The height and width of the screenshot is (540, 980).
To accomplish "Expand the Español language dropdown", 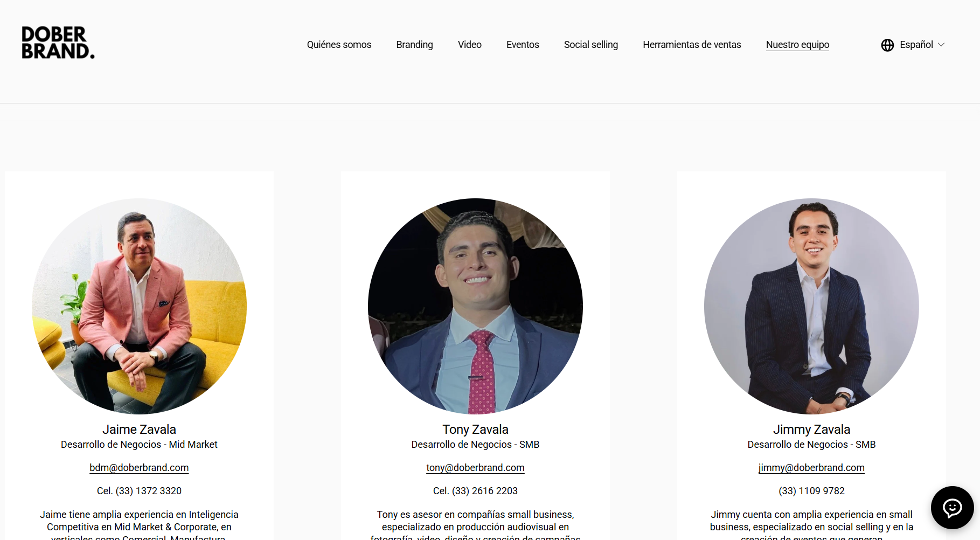I will click(x=913, y=45).
